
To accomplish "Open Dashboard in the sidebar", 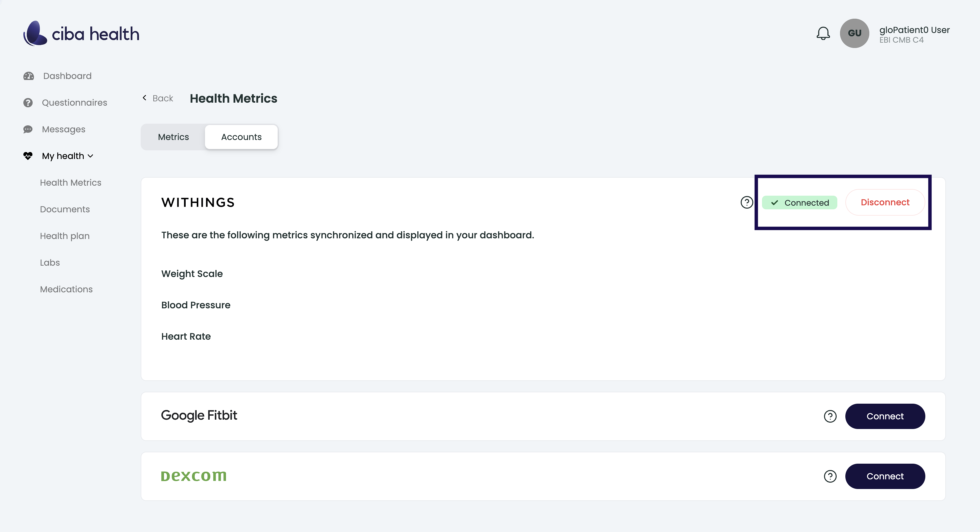I will [x=67, y=76].
